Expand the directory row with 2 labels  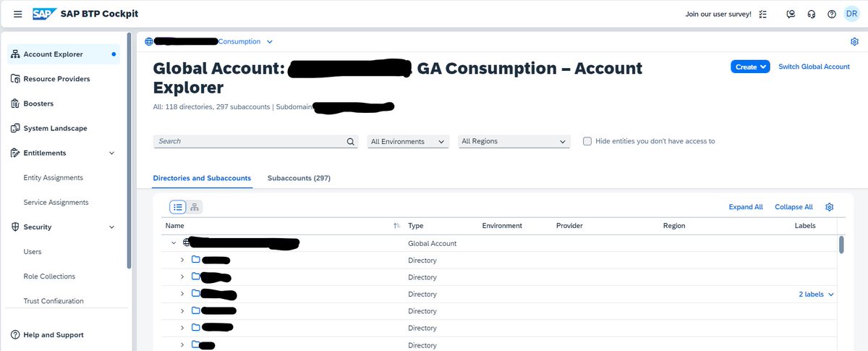click(182, 294)
